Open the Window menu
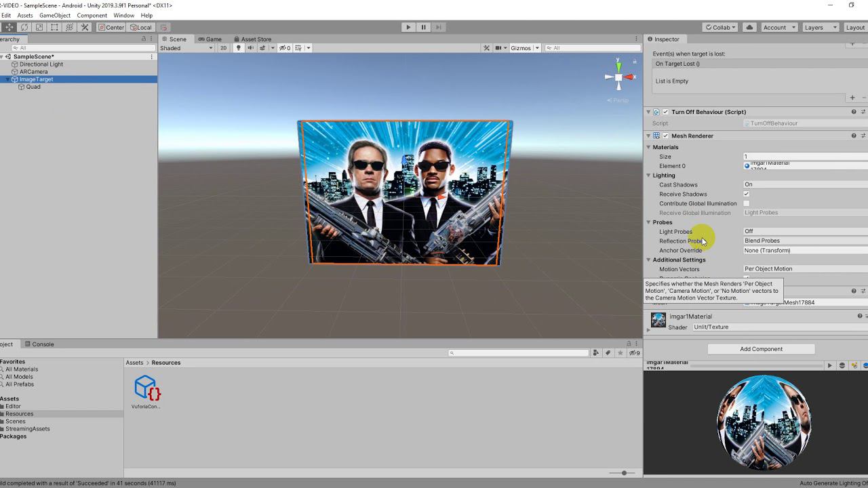Screen dimensions: 868x488 point(123,15)
